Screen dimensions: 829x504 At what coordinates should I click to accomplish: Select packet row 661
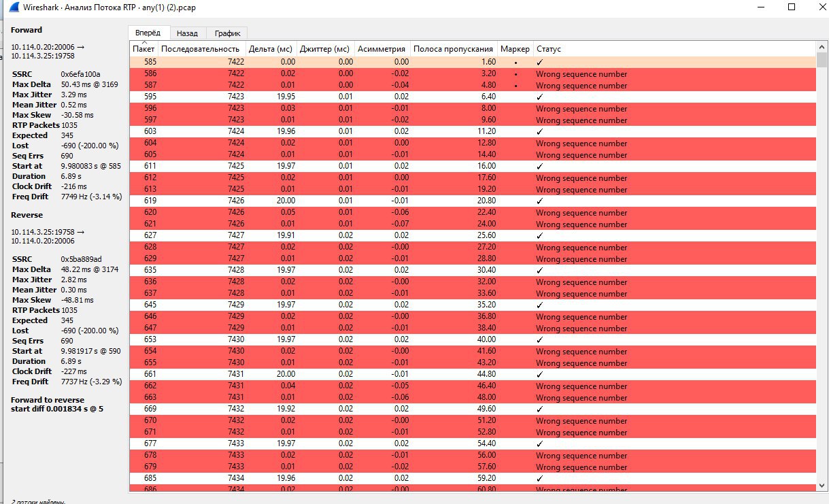473,374
